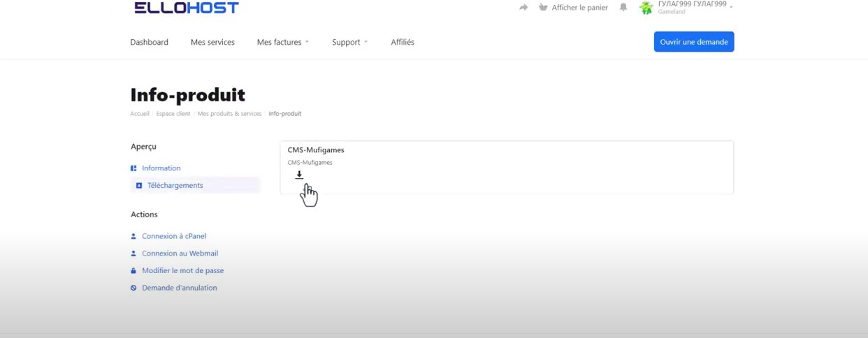Click the cart icon beside Afficher le panier
This screenshot has width=868, height=338.
pyautogui.click(x=543, y=8)
